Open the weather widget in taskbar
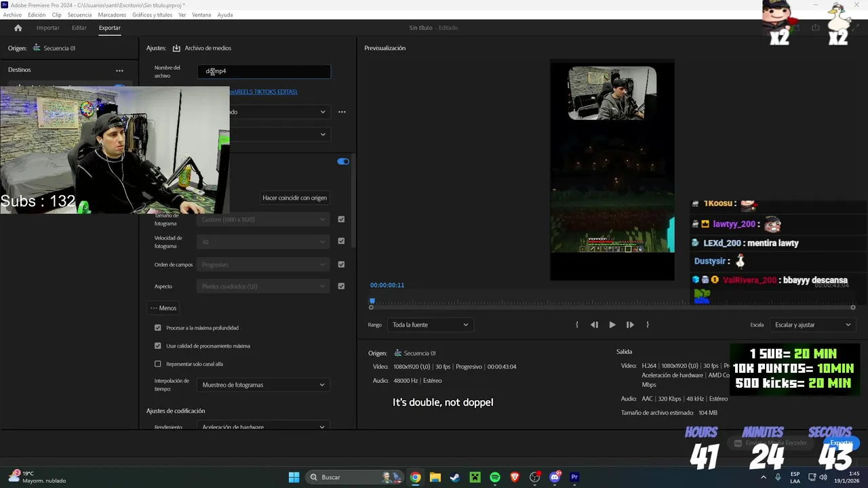Image resolution: width=868 pixels, height=488 pixels. click(x=37, y=477)
